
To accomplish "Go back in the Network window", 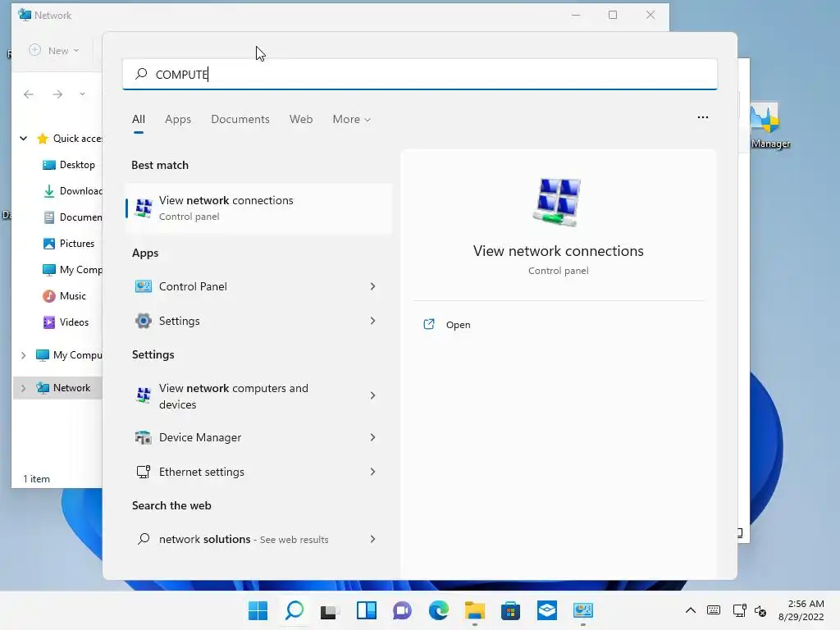I will (29, 94).
